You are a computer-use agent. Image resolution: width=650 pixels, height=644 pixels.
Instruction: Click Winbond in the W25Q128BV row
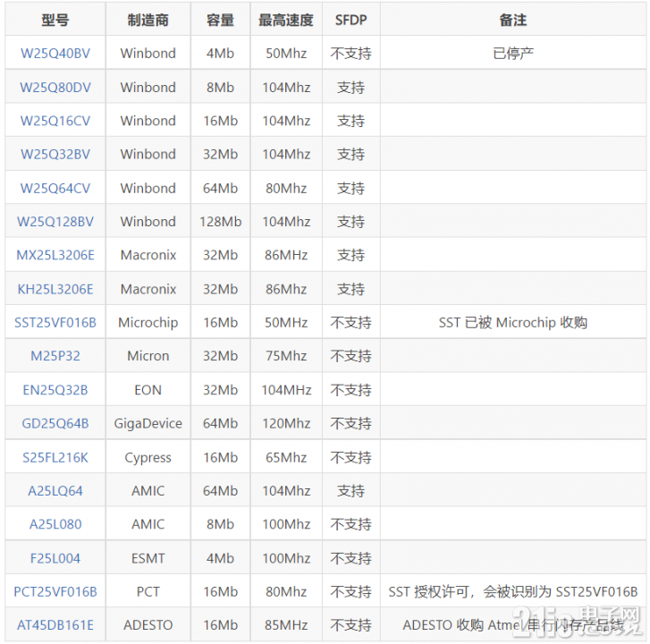[x=148, y=222]
